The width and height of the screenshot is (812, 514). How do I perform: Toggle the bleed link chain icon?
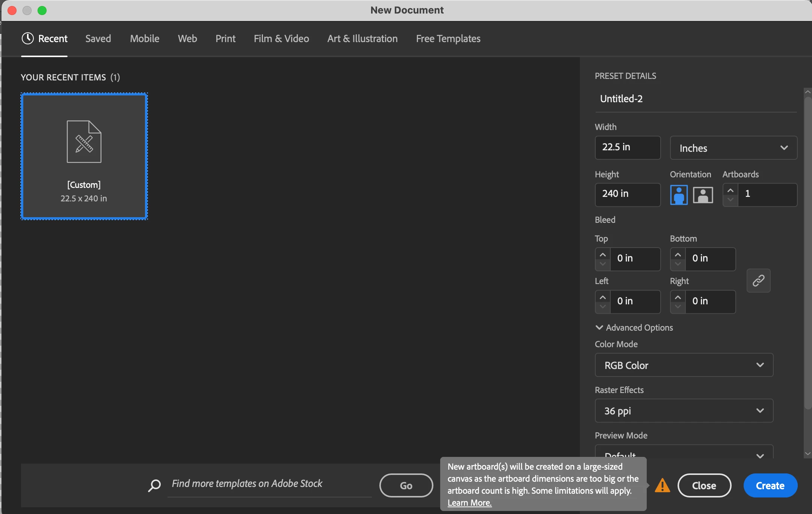[x=758, y=280]
